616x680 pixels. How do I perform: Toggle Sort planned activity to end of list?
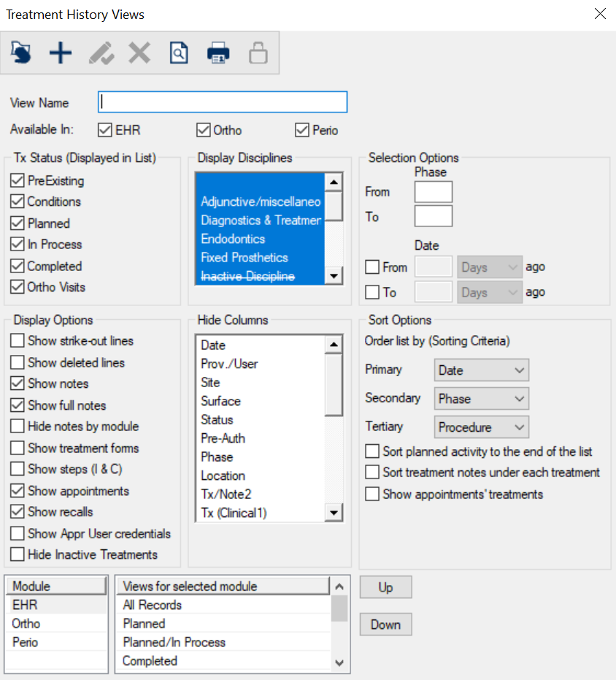point(372,451)
